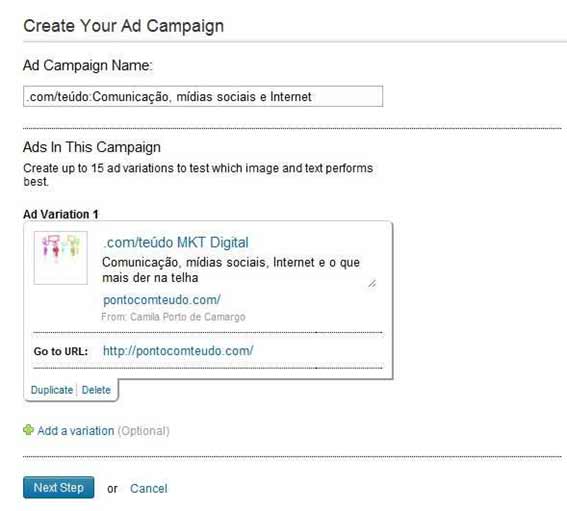Click the 'Go to URL:' label

point(61,351)
